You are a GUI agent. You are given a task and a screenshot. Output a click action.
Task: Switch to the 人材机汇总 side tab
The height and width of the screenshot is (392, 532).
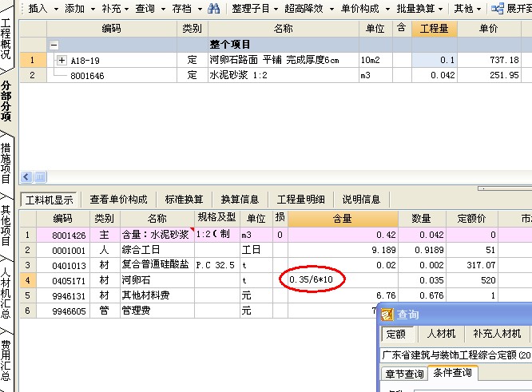(6, 293)
